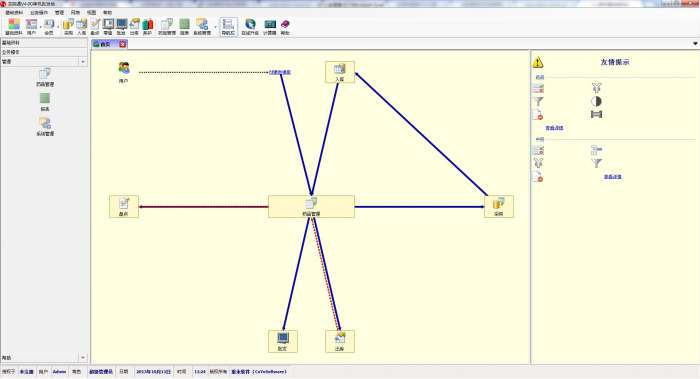Click the red-and-green shopping bags toolbar icon

[x=148, y=26]
